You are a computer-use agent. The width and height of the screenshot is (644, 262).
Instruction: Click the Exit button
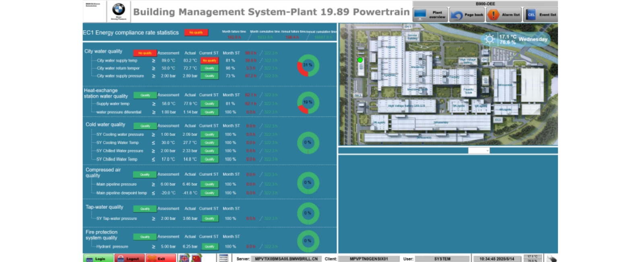(161, 258)
